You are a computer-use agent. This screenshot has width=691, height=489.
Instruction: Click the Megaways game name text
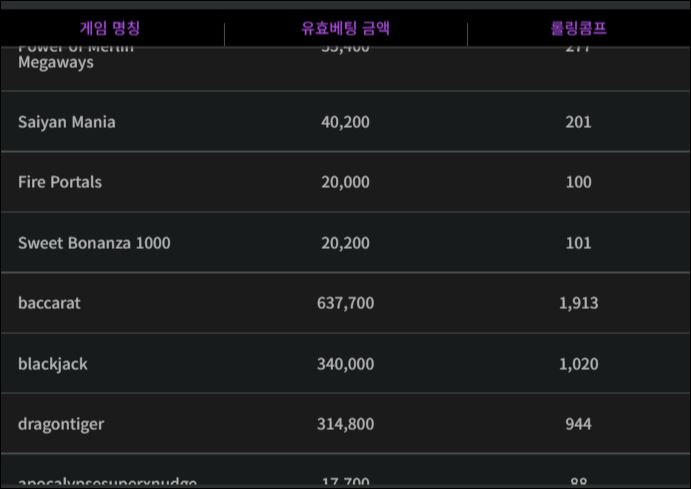(56, 63)
